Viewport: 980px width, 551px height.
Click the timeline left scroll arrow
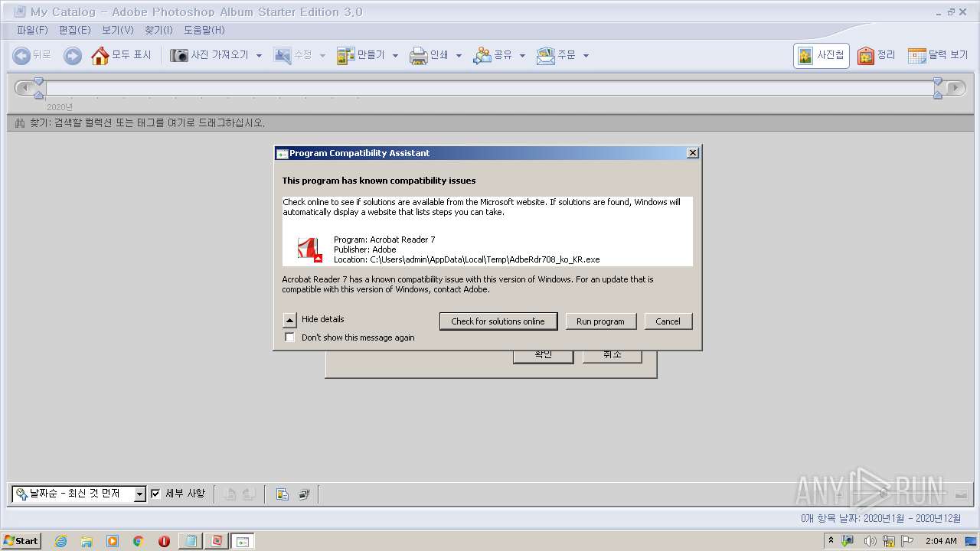tap(24, 88)
